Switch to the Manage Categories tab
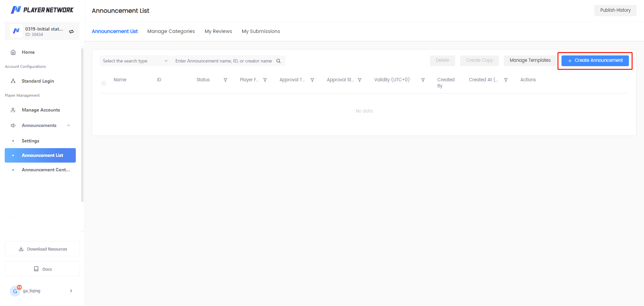The height and width of the screenshot is (306, 644). (171, 31)
